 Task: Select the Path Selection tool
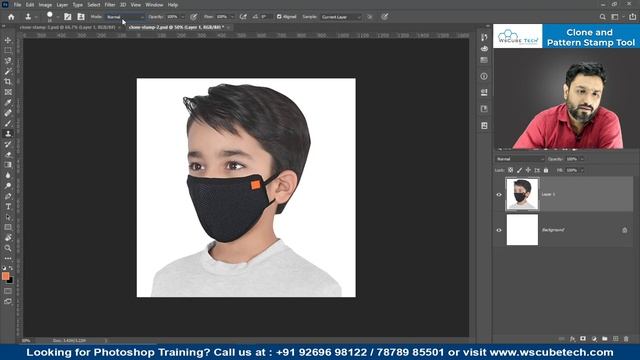point(8,217)
